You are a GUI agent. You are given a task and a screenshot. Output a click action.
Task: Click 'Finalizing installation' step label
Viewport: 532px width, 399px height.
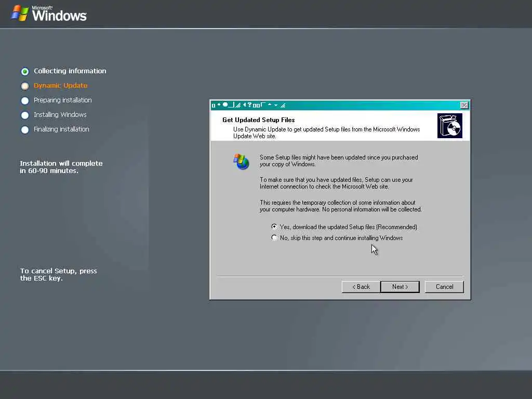click(x=61, y=129)
